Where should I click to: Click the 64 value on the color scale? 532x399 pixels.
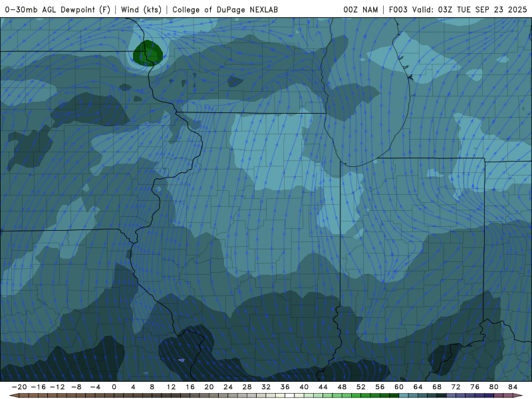[418, 387]
